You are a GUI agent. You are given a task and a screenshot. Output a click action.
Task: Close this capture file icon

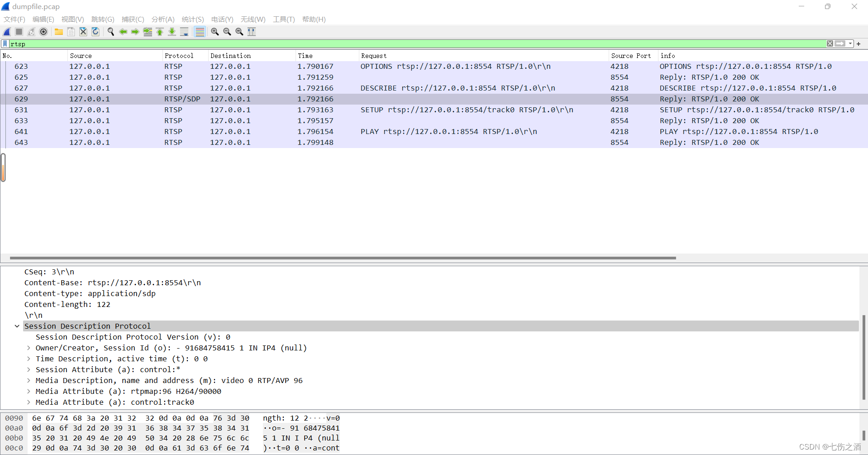click(83, 32)
